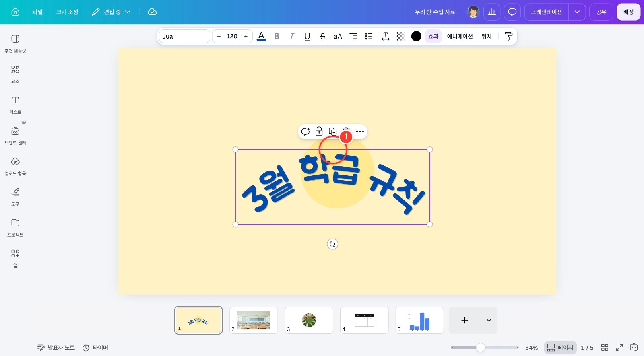Expand the 편집 중 editing mode dropdown
This screenshot has height=356, width=644.
[111, 12]
